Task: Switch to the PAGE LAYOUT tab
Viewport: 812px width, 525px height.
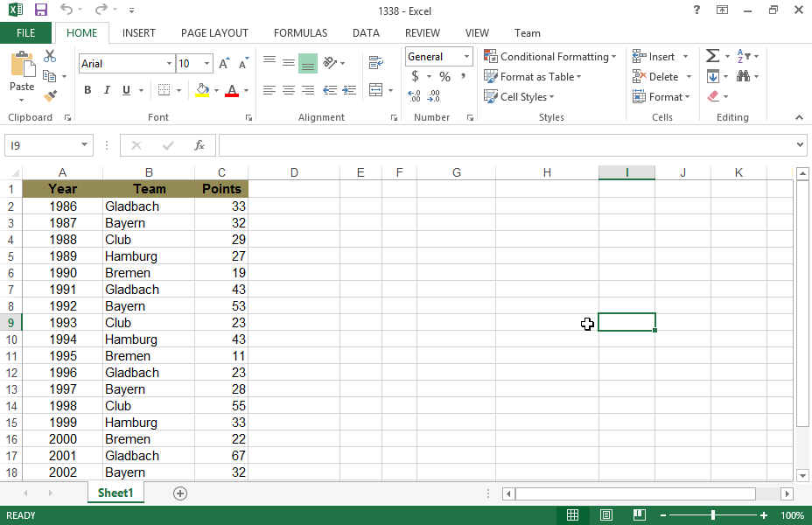Action: coord(214,33)
